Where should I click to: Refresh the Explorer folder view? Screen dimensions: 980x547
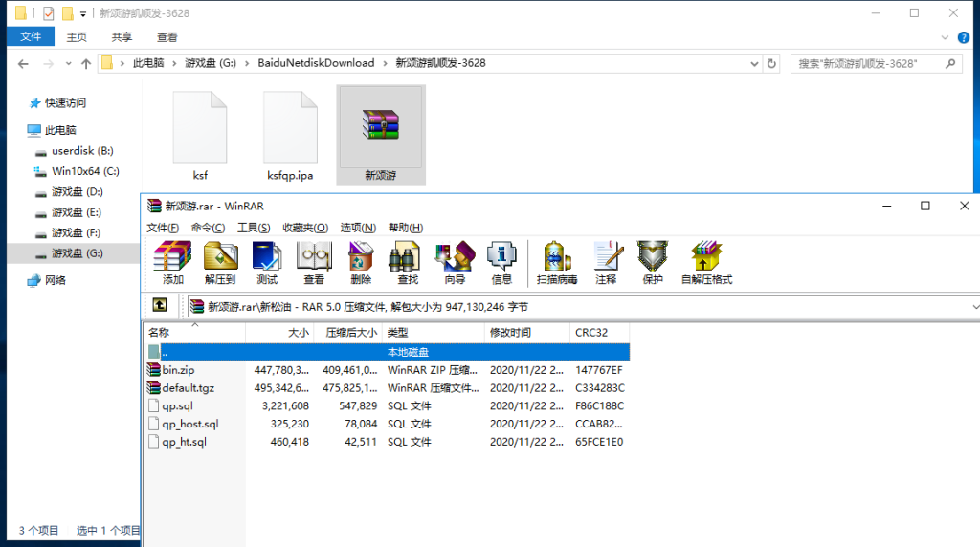[771, 64]
